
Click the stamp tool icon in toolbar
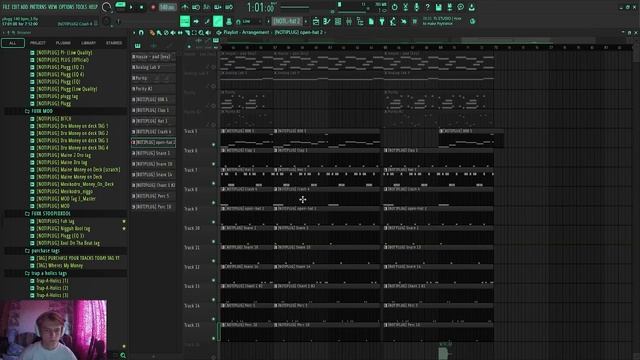pos(229,21)
